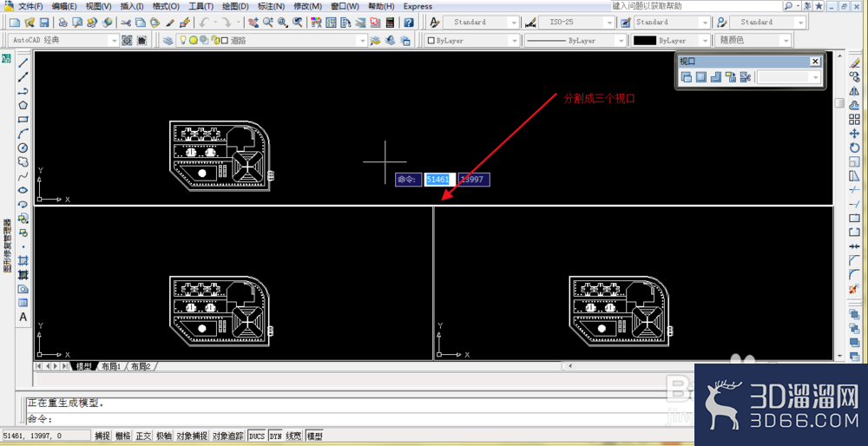
Task: Click Clip Existing Viewport icon in 视口 toolbar
Action: (745, 77)
